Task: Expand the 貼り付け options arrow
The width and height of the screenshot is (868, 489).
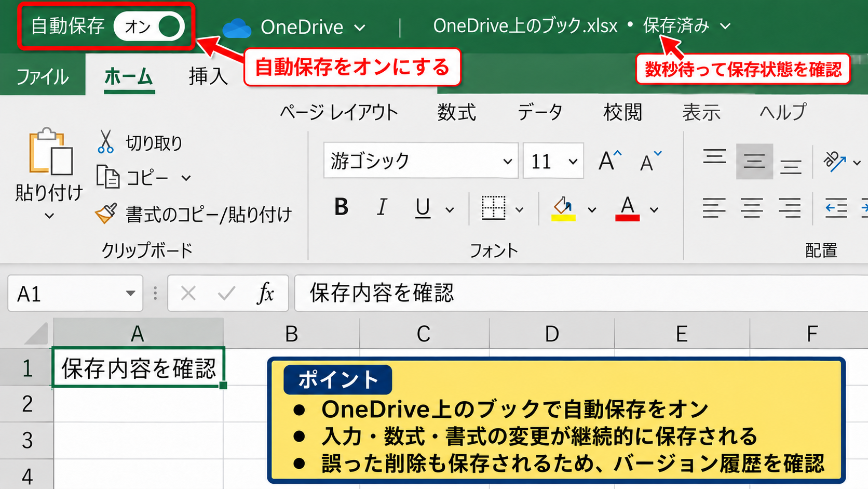Action: [49, 216]
